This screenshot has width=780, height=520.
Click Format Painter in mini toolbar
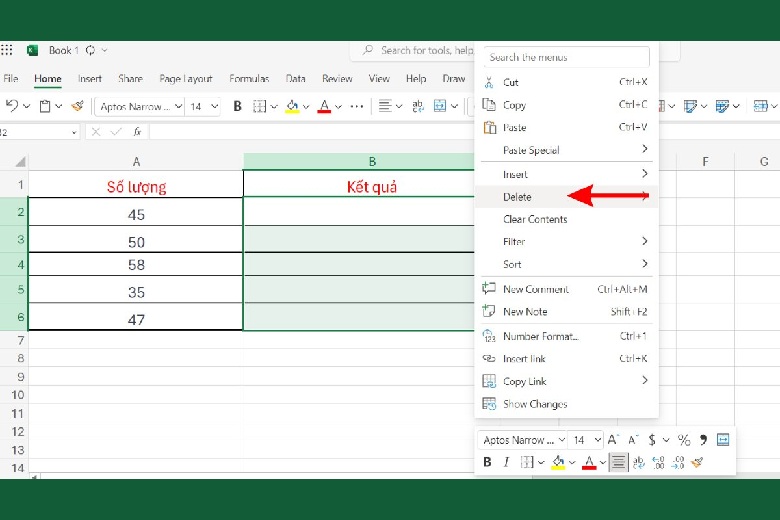[x=697, y=462]
